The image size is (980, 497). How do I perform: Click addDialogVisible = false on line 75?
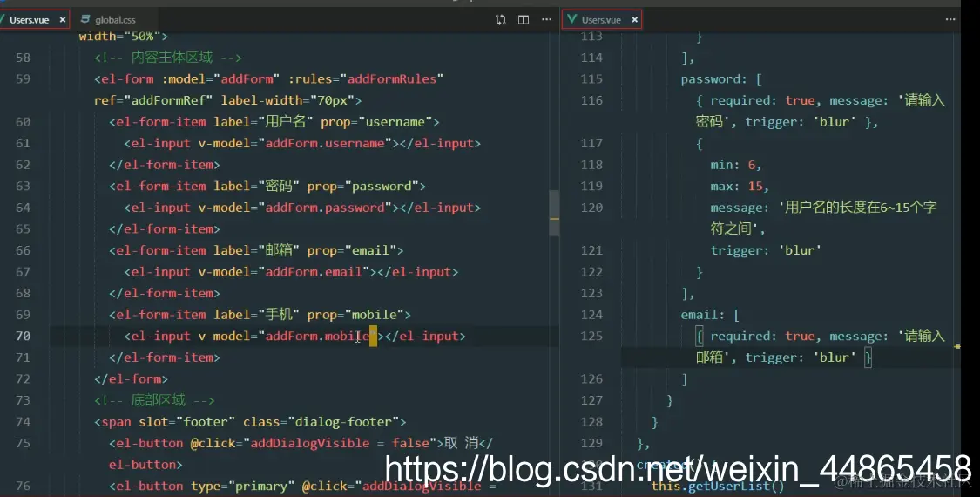click(x=341, y=443)
